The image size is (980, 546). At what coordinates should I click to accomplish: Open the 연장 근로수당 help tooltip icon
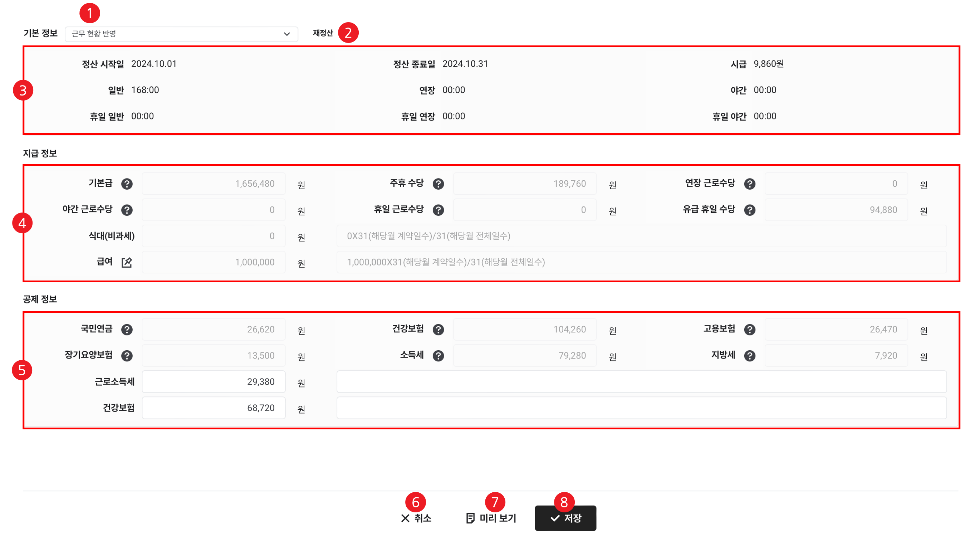tap(749, 184)
